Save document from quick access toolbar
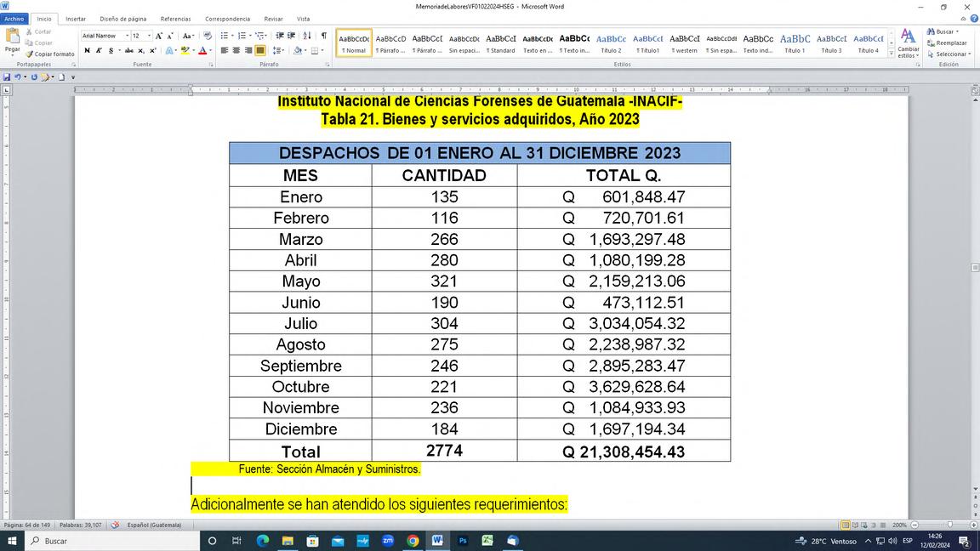The image size is (980, 551). (7, 77)
